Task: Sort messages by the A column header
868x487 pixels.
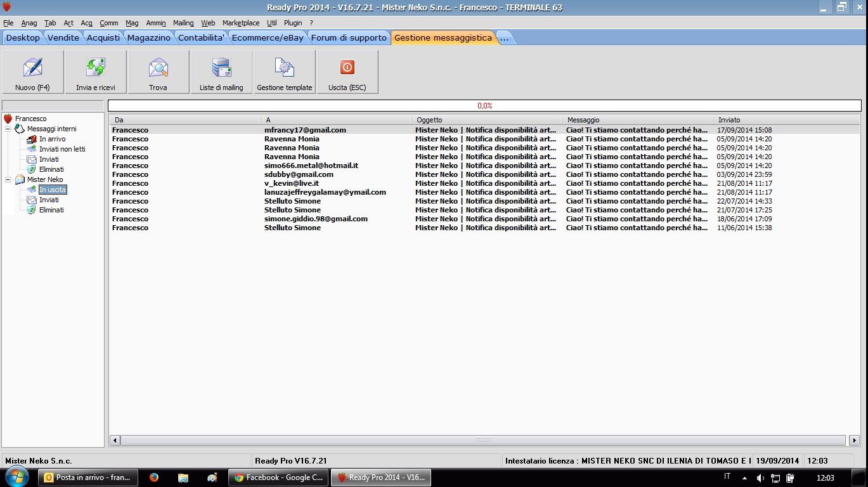Action: tap(336, 120)
